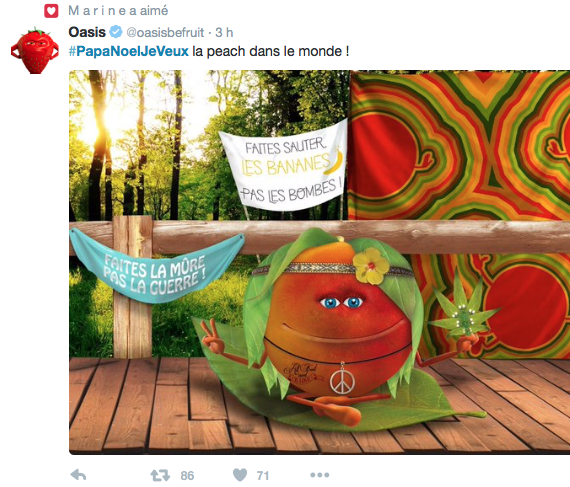Retweet the Oasis tweet using the retweet icon
Image resolution: width=570 pixels, height=487 pixels.
160,475
